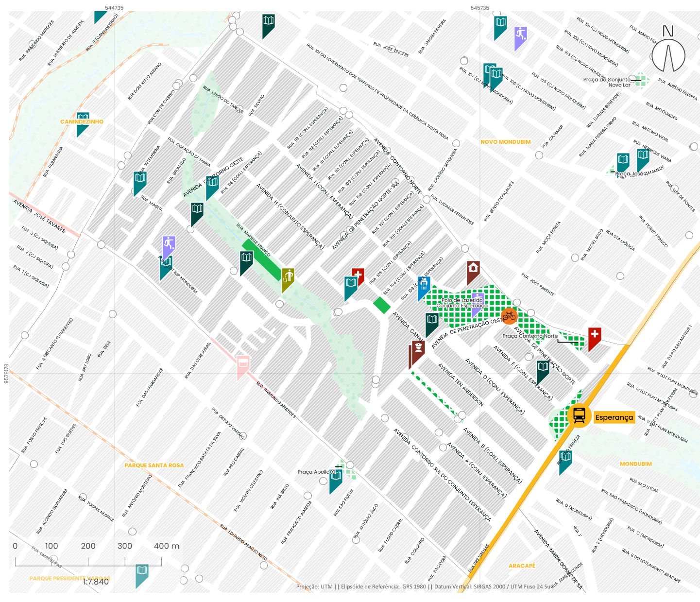
Task: Select the ARACAPÉ neighborhood label
Action: point(522,566)
